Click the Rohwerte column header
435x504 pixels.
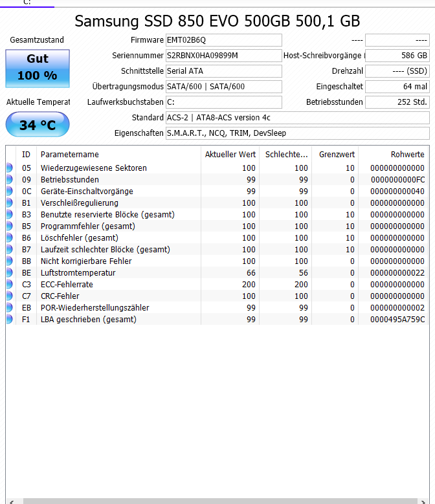394,154
